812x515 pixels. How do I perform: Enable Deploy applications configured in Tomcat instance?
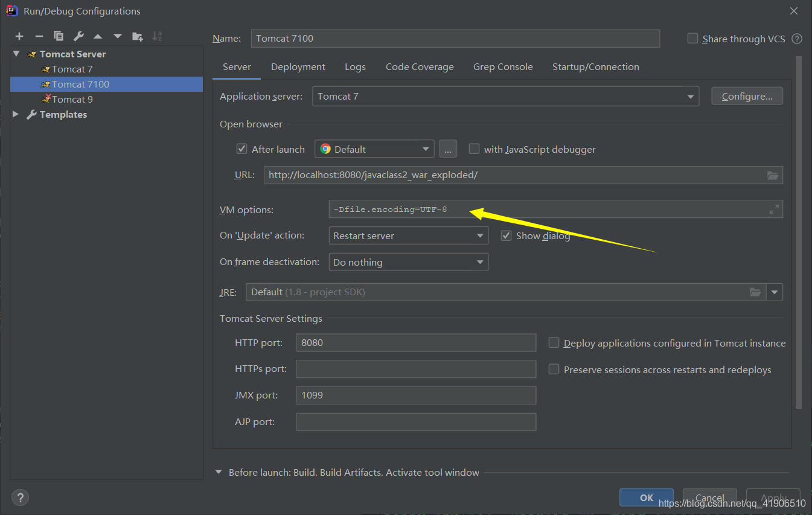tap(554, 343)
